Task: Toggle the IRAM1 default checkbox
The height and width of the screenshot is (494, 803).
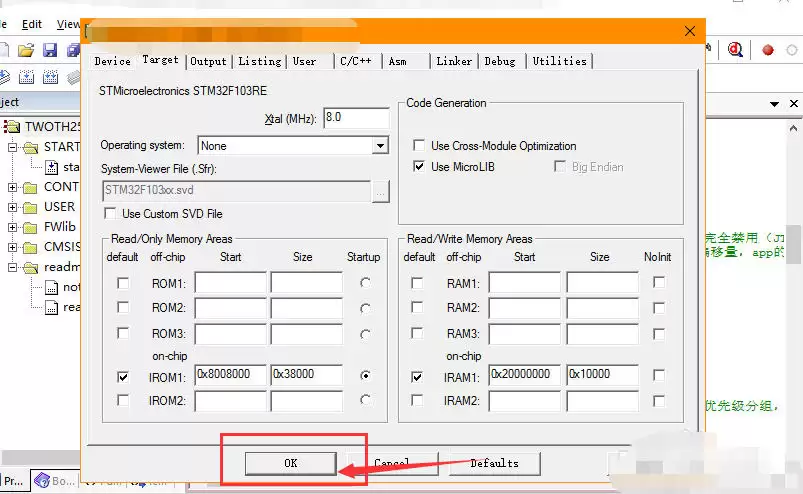Action: tap(417, 377)
